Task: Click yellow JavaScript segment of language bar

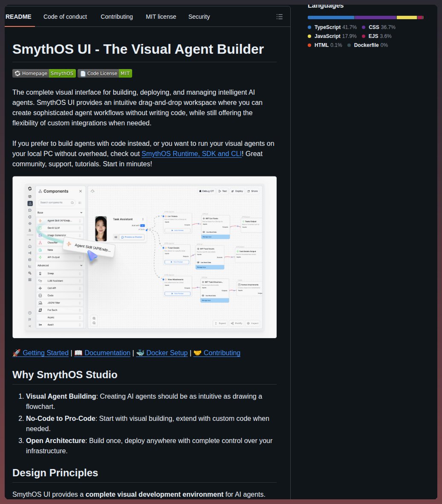Action: click(407, 17)
